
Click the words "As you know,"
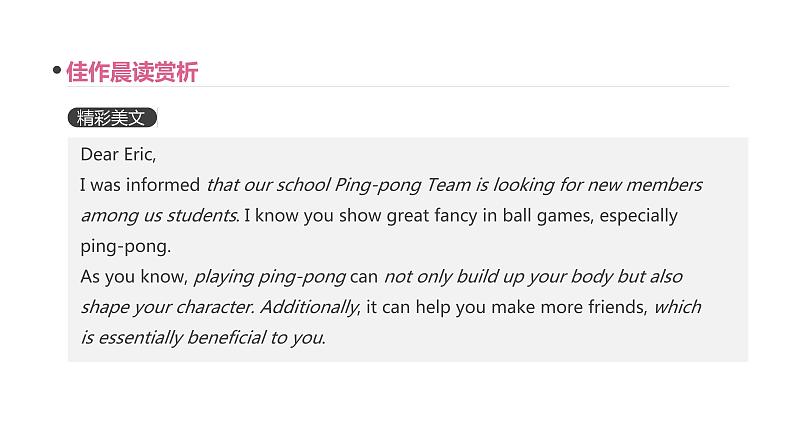click(133, 276)
